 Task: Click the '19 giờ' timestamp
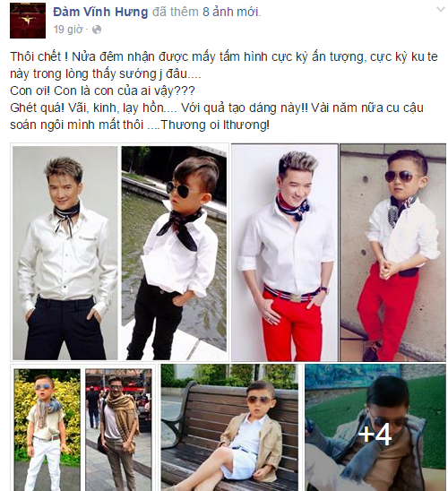67,30
